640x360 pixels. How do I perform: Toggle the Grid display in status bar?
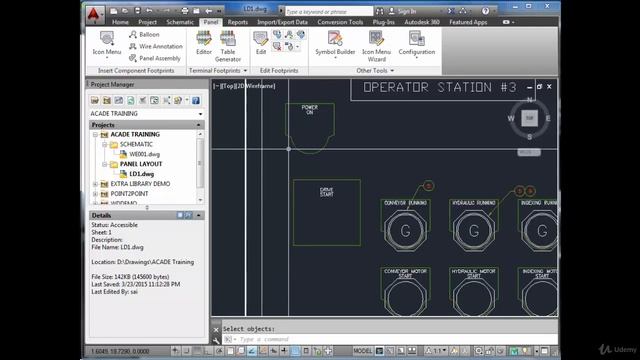click(198, 351)
